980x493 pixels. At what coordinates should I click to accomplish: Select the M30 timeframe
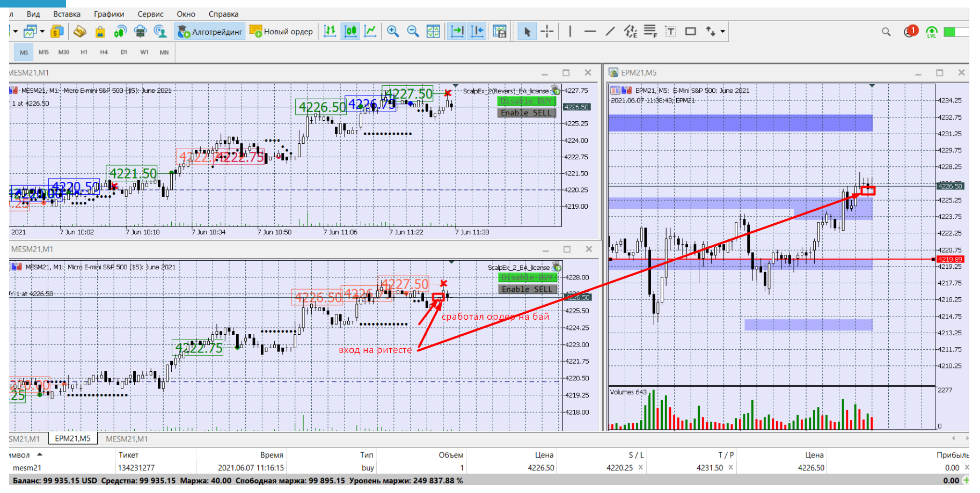click(x=64, y=53)
